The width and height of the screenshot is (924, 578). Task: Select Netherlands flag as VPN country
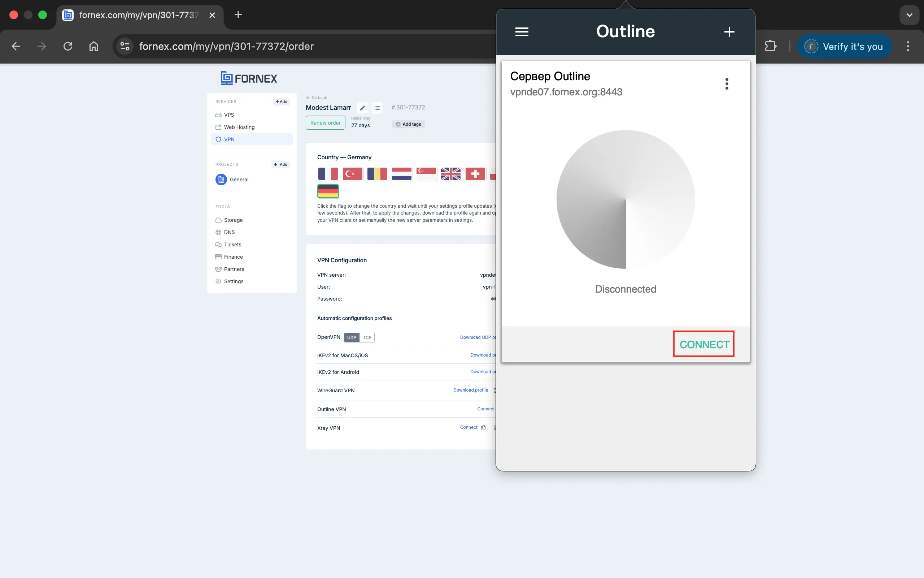coord(402,174)
